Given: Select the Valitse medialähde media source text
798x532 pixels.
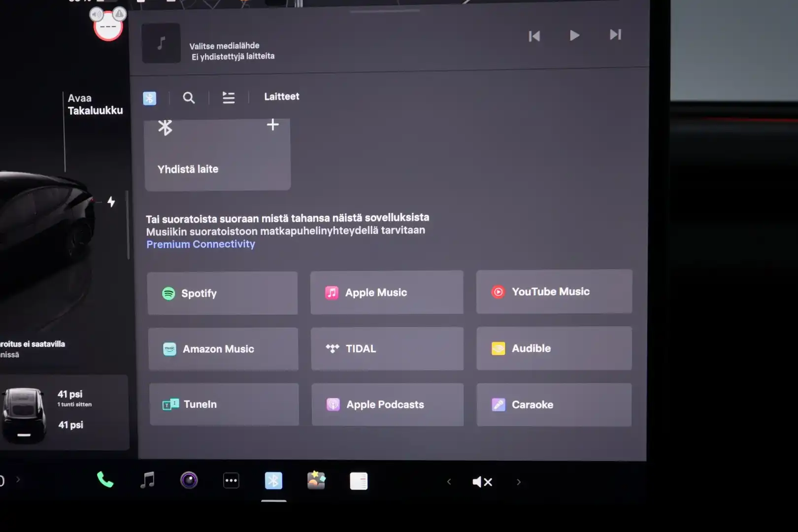Looking at the screenshot, I should (x=224, y=46).
